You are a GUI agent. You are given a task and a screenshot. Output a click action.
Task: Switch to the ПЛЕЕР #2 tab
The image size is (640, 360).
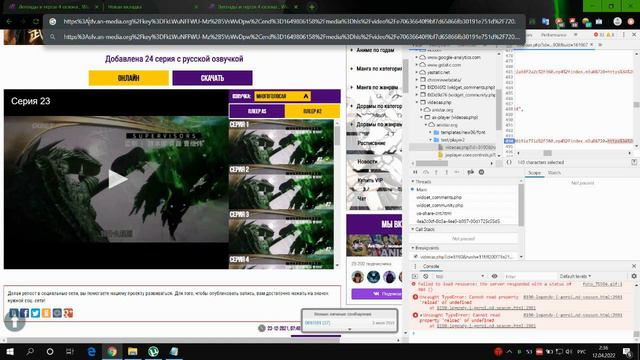pyautogui.click(x=312, y=111)
